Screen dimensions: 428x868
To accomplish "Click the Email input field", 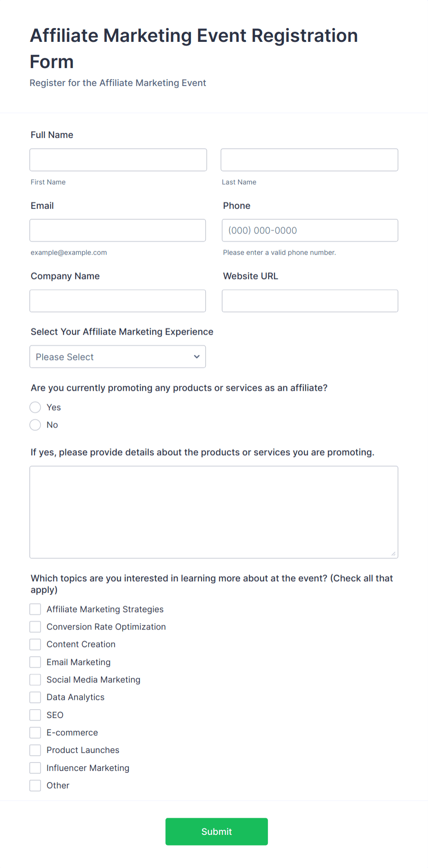I will (118, 230).
